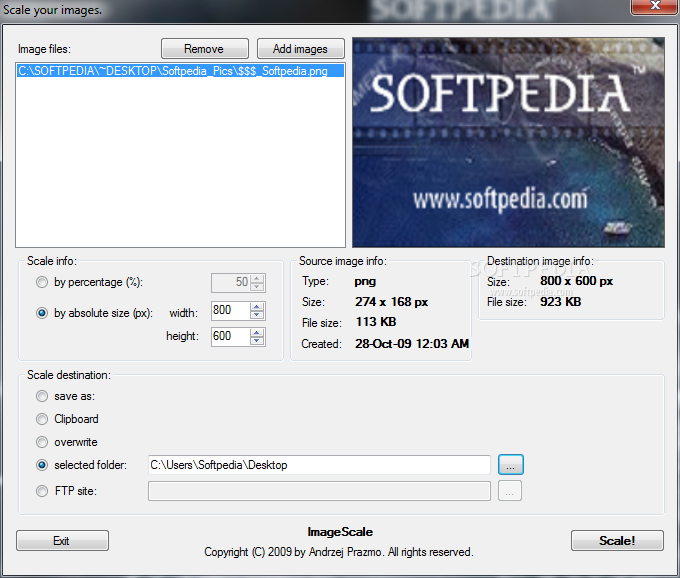Image resolution: width=680 pixels, height=578 pixels.
Task: Click the selected folder path field
Action: coord(319,465)
